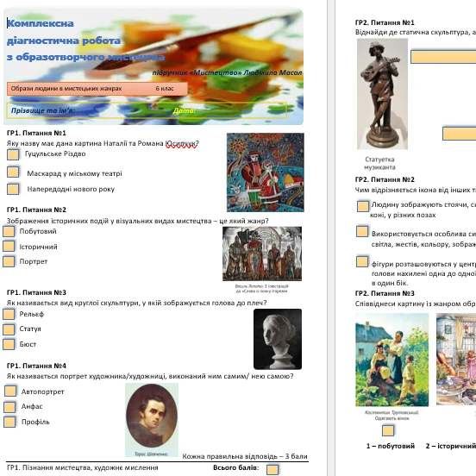The height and width of the screenshot is (476, 476).
Task: Check the box for 'Гуцульське Різдво'
Action: pos(13,154)
